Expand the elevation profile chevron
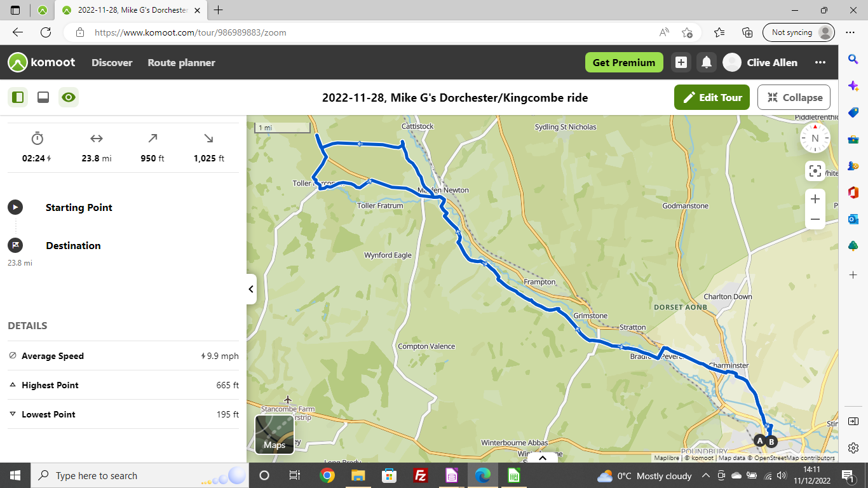 click(x=543, y=457)
